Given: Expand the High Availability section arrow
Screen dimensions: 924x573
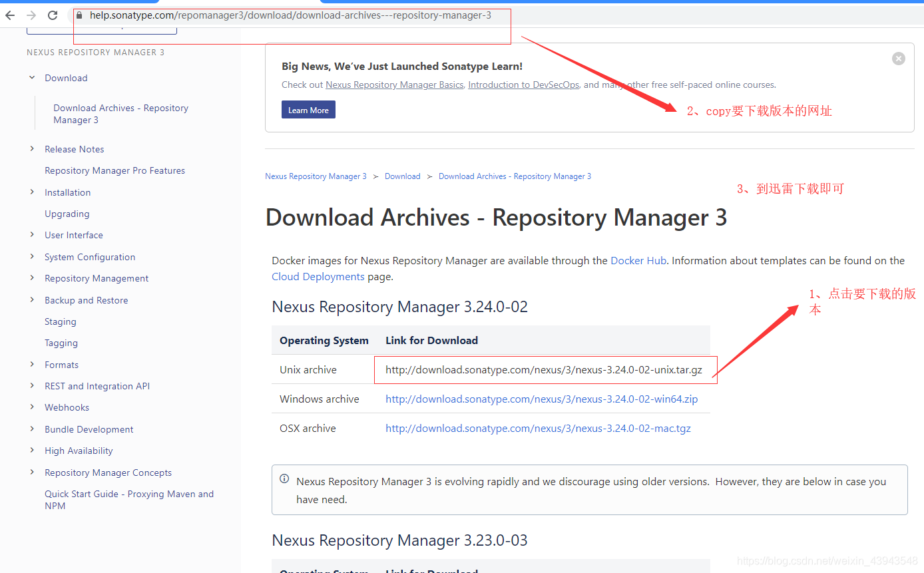Looking at the screenshot, I should (32, 451).
